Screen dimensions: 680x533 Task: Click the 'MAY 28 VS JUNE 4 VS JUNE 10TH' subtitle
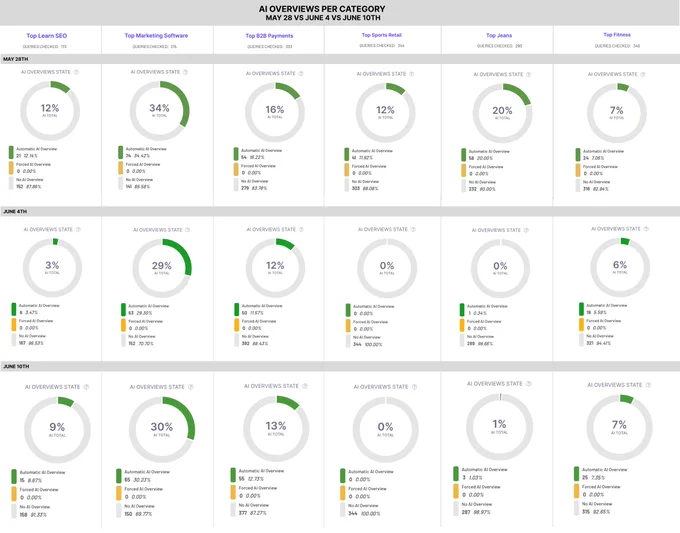(323, 18)
